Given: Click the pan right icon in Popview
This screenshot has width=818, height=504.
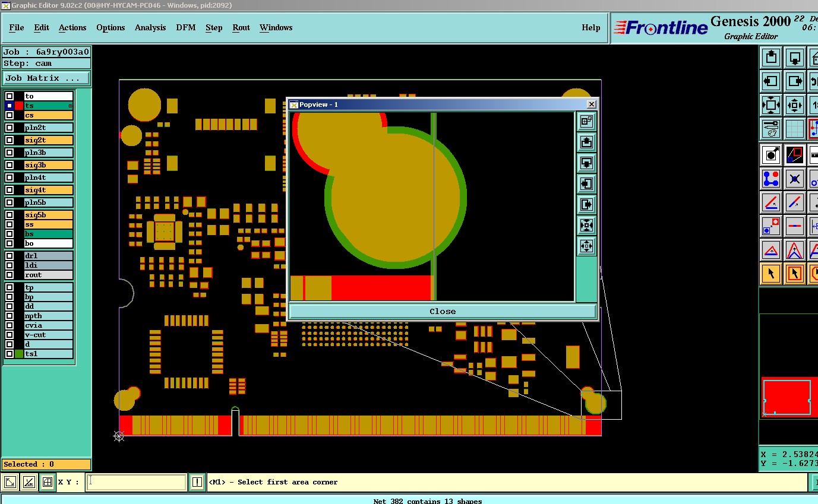Looking at the screenshot, I should pyautogui.click(x=586, y=205).
